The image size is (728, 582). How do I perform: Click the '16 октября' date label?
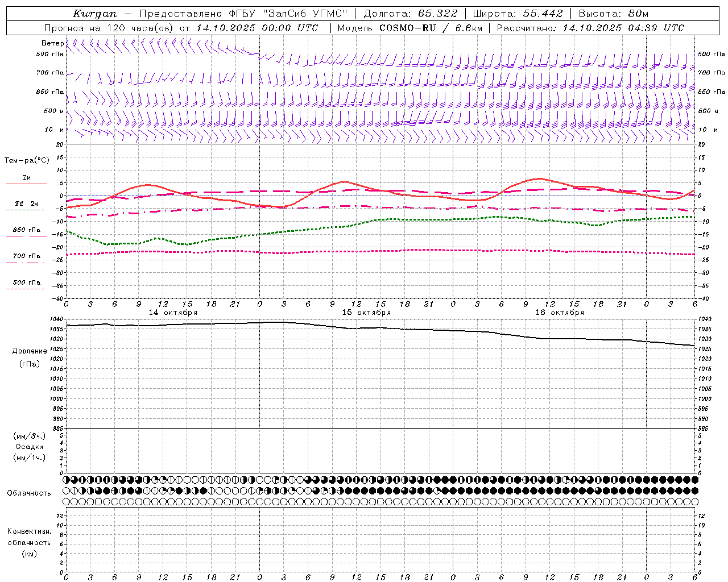point(560,313)
